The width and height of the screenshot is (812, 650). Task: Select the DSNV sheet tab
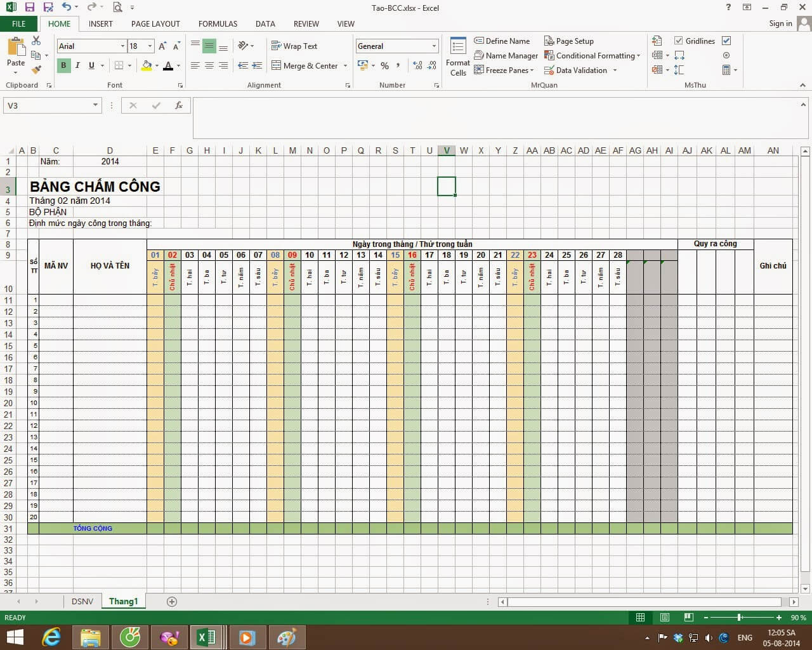tap(82, 601)
